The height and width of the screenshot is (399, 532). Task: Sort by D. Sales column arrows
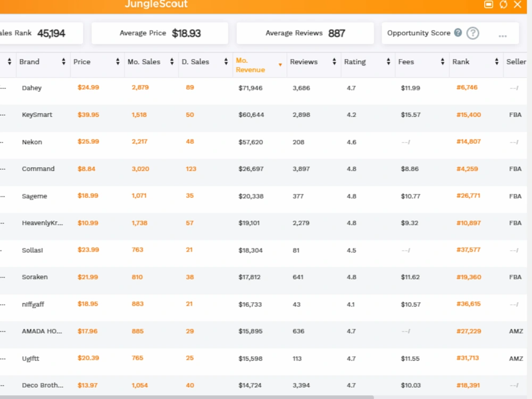[x=226, y=61]
